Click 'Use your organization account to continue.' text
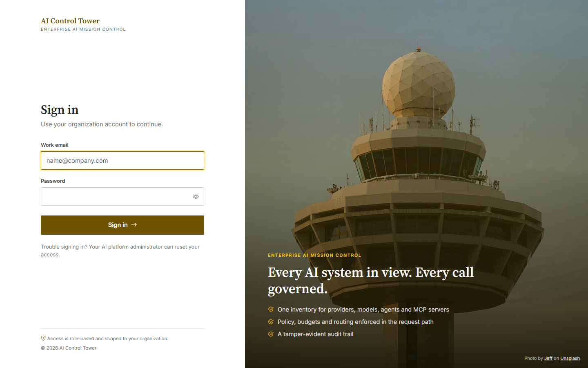Viewport: 588px width, 368px height. [102, 124]
